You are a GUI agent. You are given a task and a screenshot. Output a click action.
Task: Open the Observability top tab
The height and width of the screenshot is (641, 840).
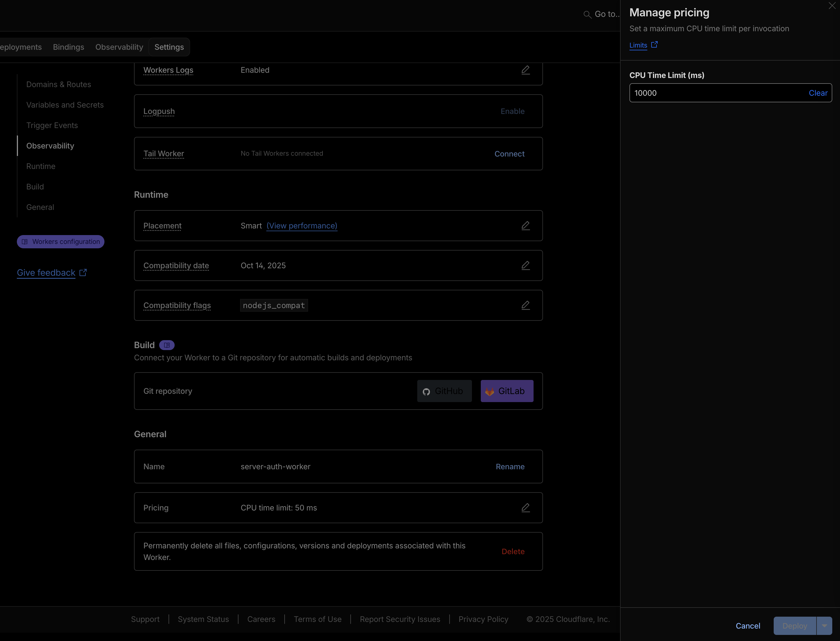pyautogui.click(x=119, y=47)
